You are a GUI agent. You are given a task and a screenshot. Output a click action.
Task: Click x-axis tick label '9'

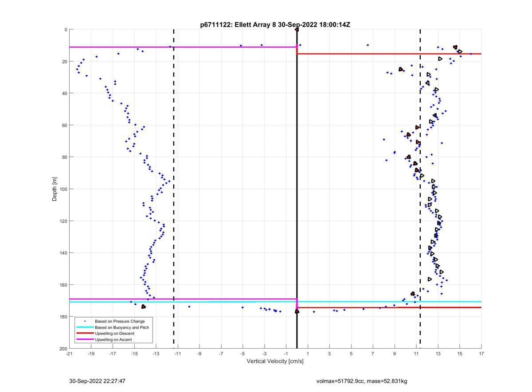(x=395, y=353)
